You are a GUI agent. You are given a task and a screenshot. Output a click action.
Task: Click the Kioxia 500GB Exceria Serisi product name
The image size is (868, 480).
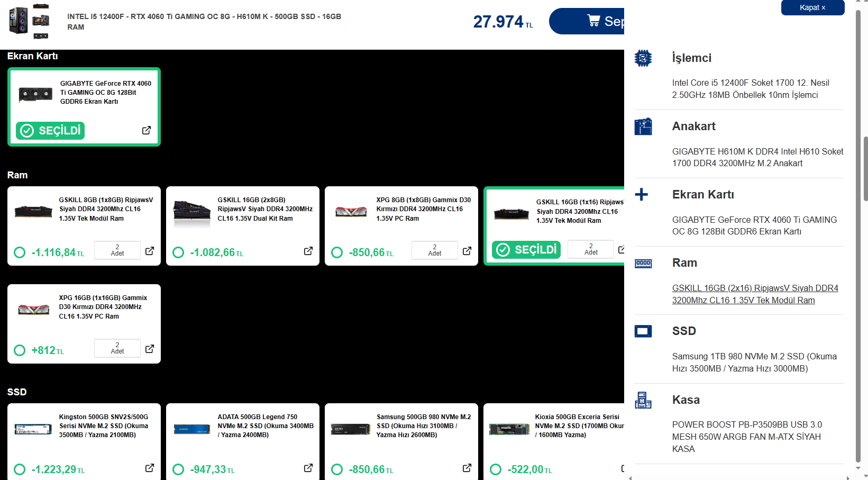pyautogui.click(x=579, y=426)
